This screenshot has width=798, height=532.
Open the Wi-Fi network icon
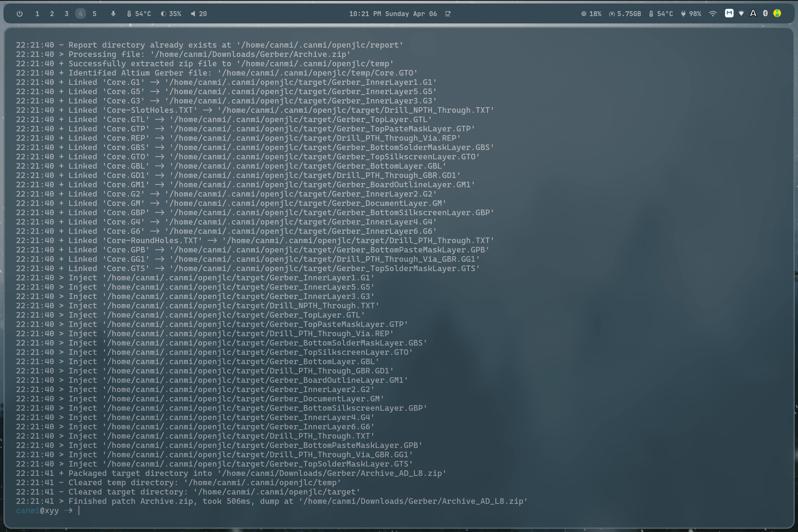713,14
